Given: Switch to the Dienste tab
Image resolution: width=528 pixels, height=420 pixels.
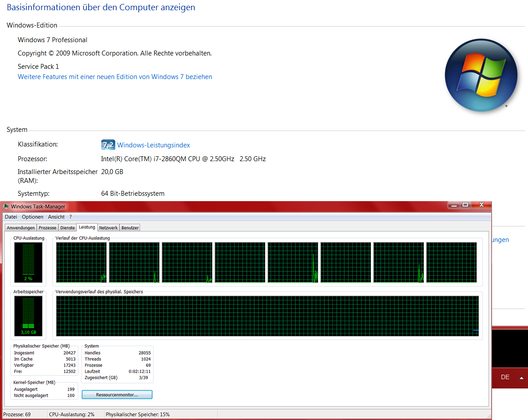Looking at the screenshot, I should point(67,228).
